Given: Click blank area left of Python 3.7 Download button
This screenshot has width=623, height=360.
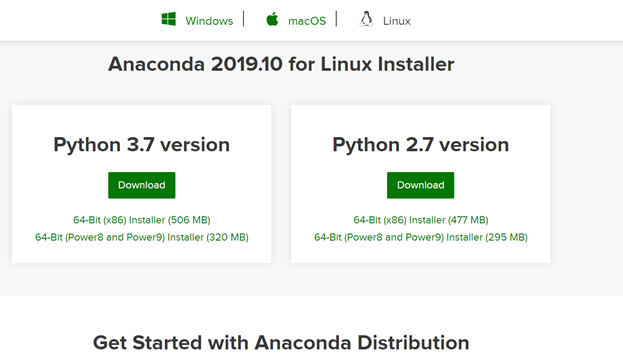Looking at the screenshot, I should [60, 185].
